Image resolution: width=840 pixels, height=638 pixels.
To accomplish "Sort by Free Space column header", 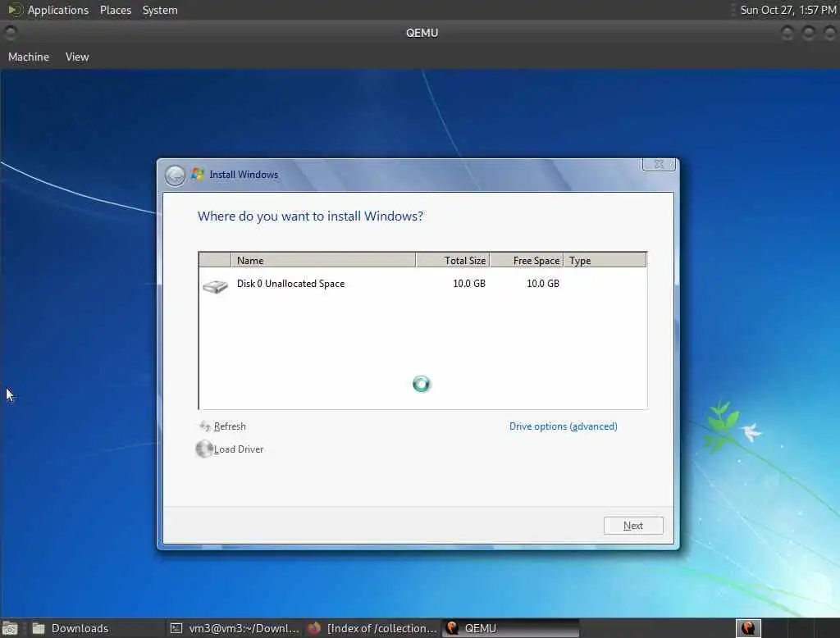I will pos(527,260).
